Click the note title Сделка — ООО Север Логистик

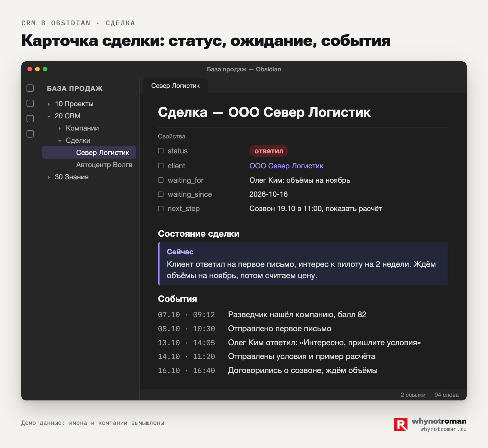[x=264, y=112]
